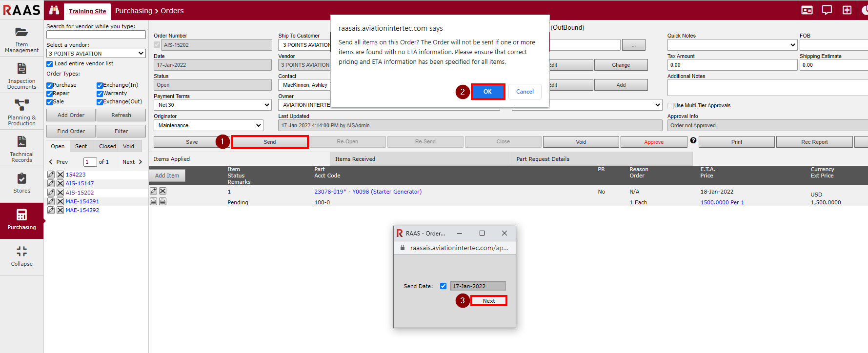Expand the Originator dropdown

[x=208, y=125]
